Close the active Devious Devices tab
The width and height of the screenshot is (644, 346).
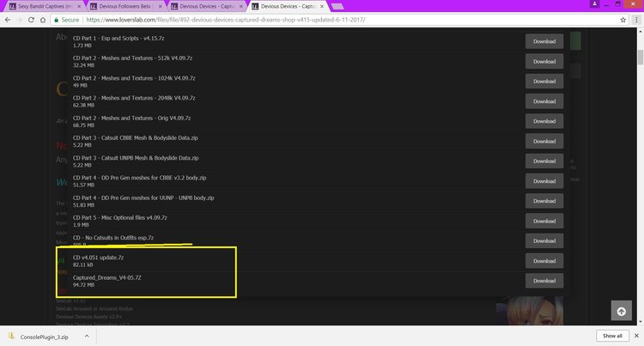coord(322,6)
